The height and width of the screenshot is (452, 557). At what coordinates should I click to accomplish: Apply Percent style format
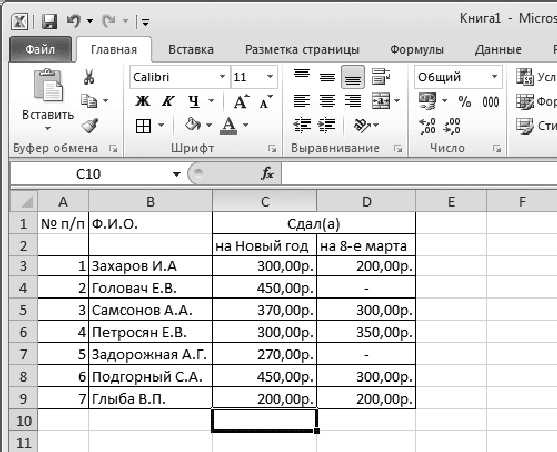pyautogui.click(x=465, y=102)
